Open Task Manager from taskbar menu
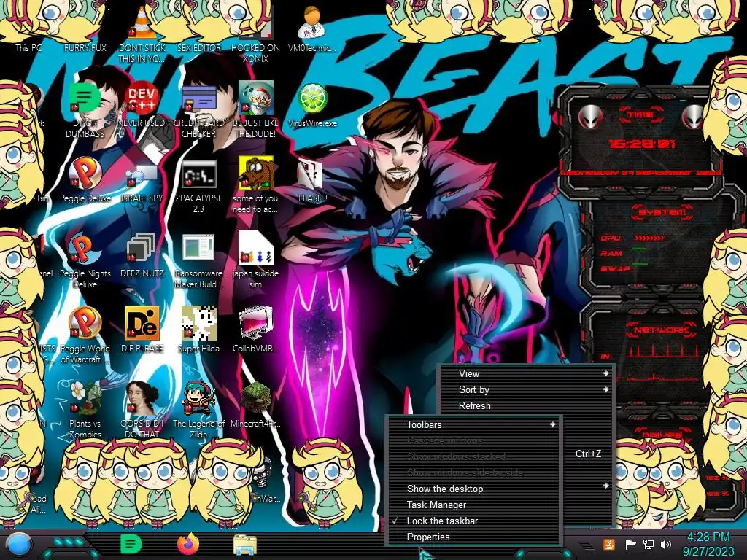Image resolution: width=747 pixels, height=560 pixels. tap(474, 505)
